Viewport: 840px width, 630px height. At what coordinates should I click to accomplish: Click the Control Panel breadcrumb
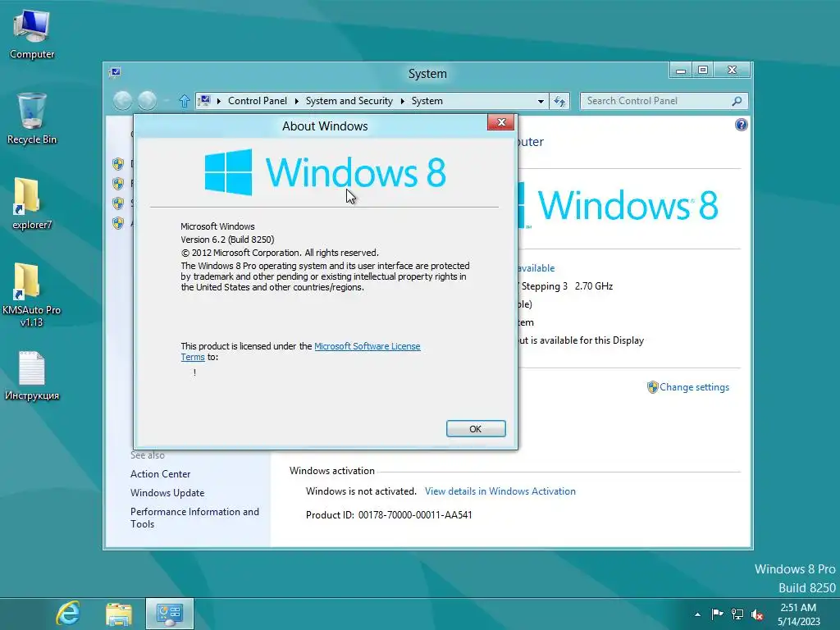click(x=257, y=101)
